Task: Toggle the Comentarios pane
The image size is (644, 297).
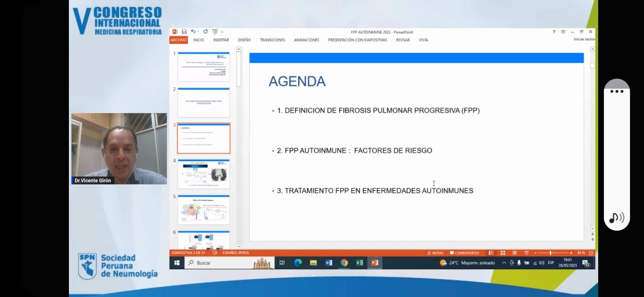Action: point(464,253)
